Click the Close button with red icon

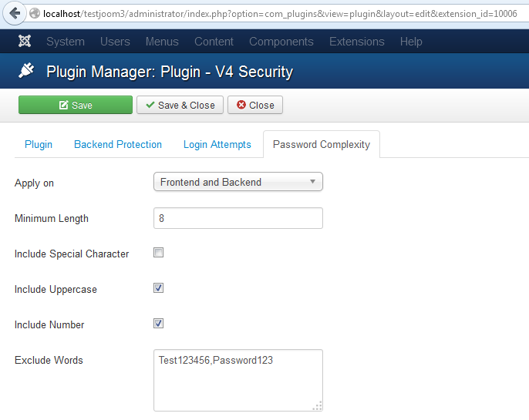tap(255, 105)
